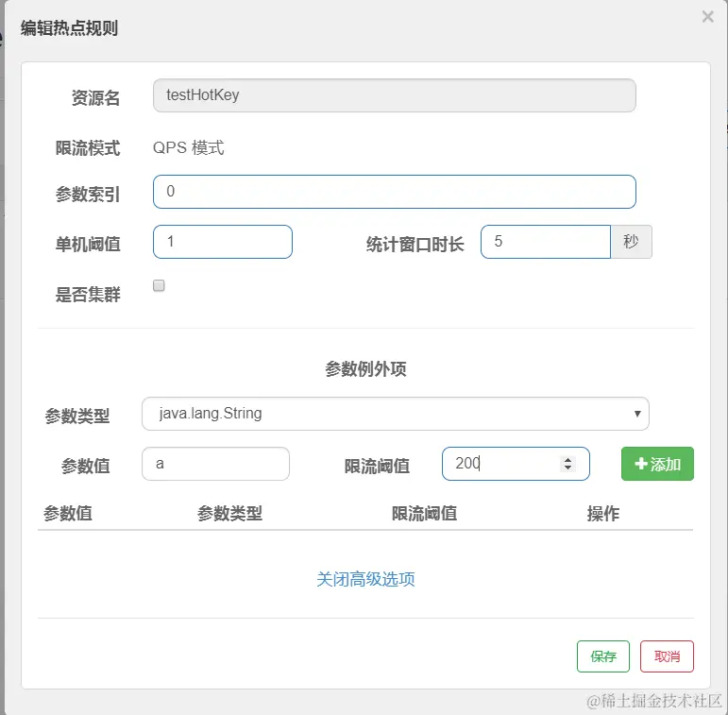This screenshot has width=728, height=715.
Task: Click the 单机阈值 input showing 1
Action: pos(223,242)
